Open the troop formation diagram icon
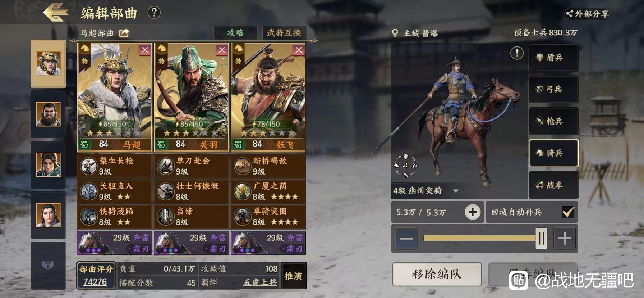The height and width of the screenshot is (298, 644). point(405,166)
